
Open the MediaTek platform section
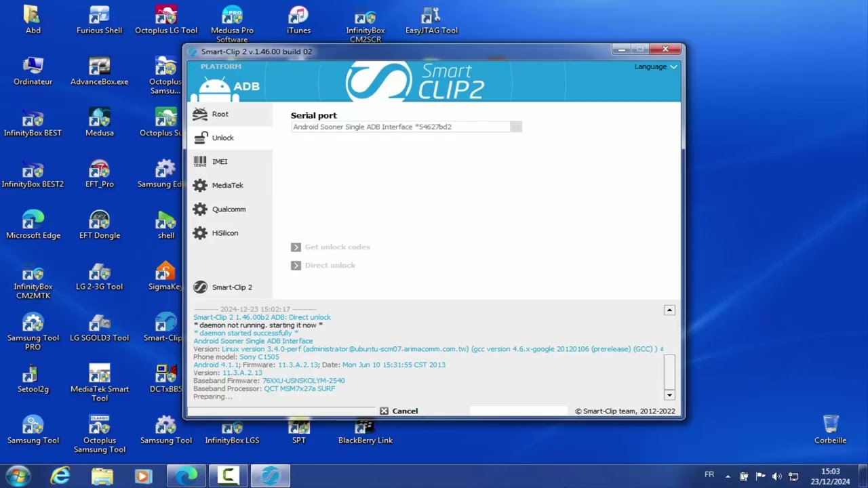pos(230,185)
